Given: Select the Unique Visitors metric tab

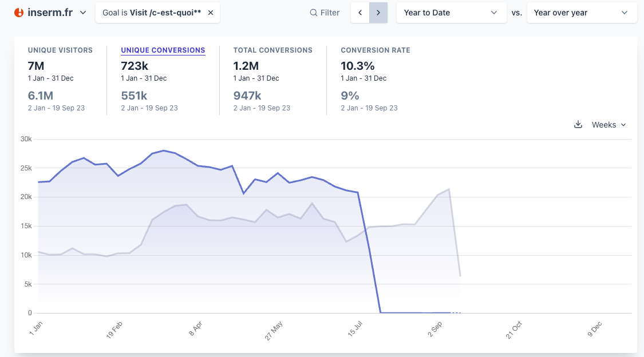Looking at the screenshot, I should pos(60,50).
